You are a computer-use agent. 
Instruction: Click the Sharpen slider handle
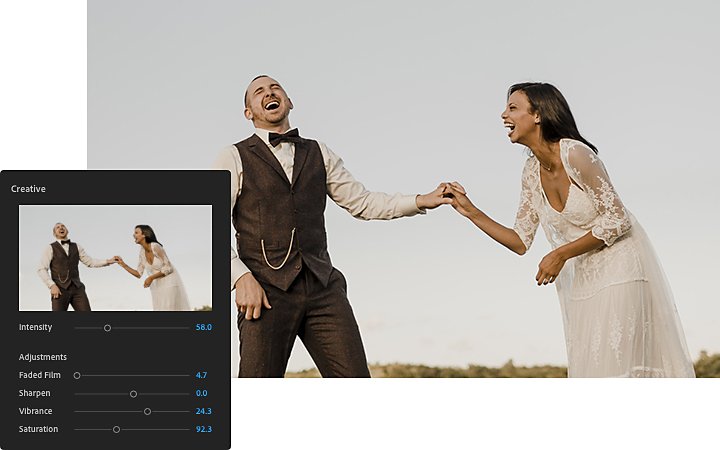coord(133,394)
